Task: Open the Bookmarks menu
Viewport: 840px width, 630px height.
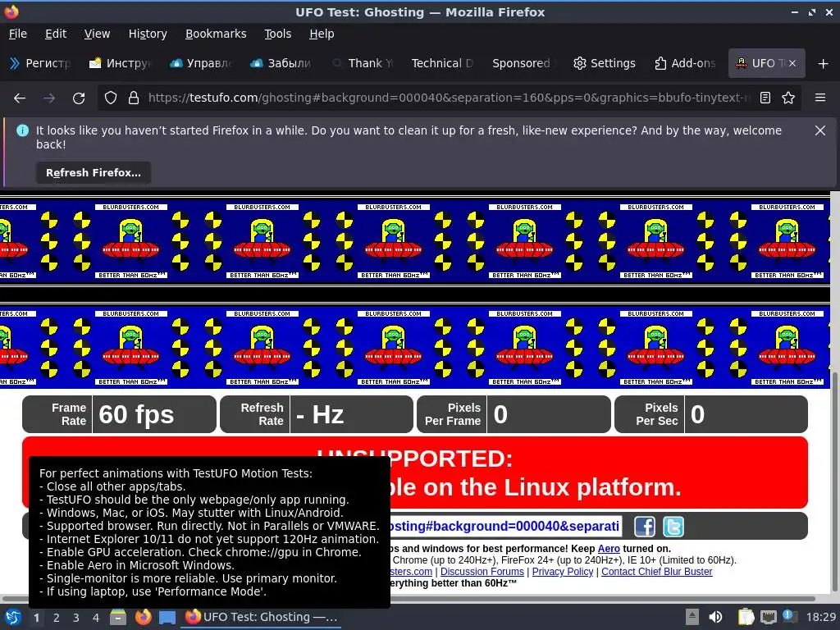Action: (x=216, y=34)
